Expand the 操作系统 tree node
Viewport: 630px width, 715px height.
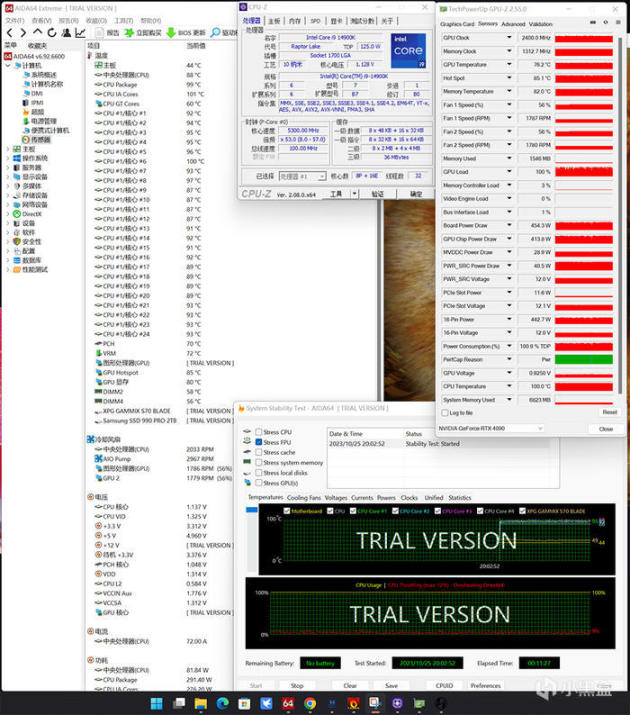8,158
